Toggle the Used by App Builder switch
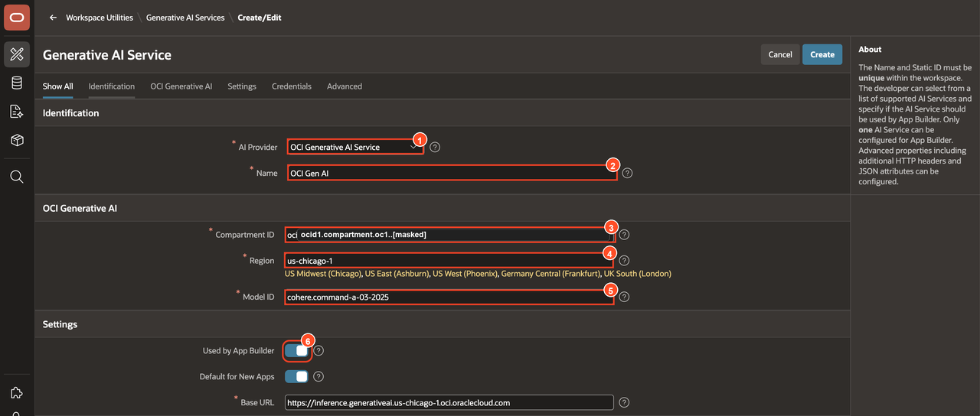The height and width of the screenshot is (416, 980). 296,350
